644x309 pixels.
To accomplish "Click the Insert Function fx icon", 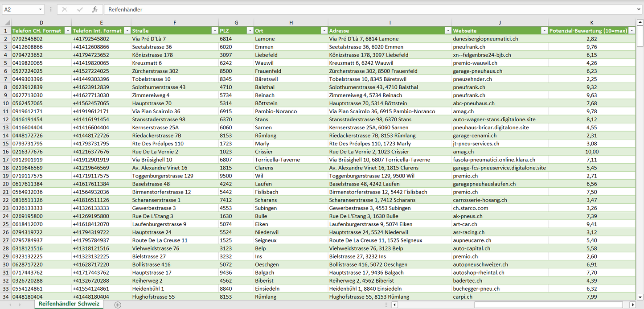I will click(94, 9).
